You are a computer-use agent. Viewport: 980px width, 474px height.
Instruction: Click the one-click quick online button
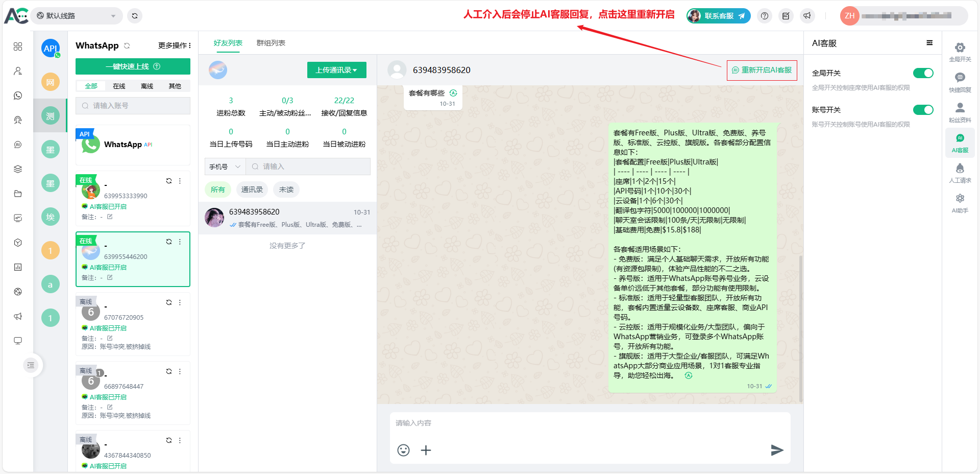pyautogui.click(x=133, y=66)
